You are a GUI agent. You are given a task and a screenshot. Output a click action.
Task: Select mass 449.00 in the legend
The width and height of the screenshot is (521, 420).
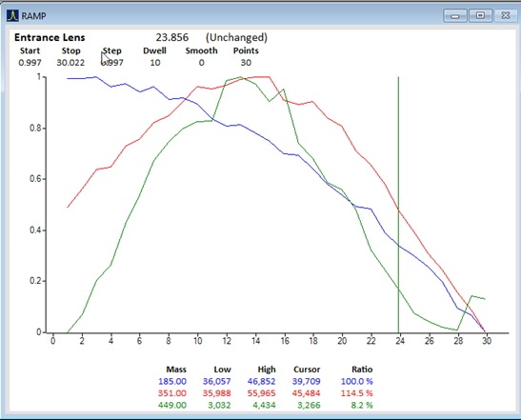(172, 405)
